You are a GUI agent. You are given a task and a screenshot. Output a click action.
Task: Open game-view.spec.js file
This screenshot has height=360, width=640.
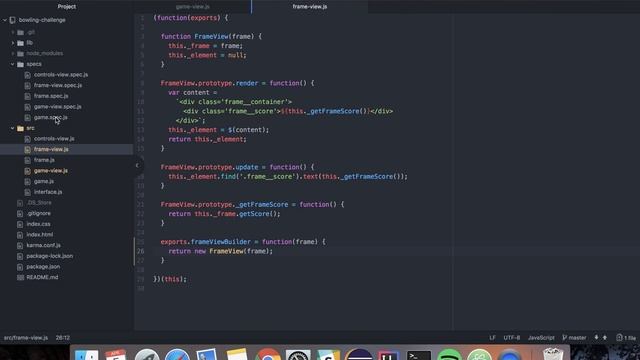click(x=58, y=107)
